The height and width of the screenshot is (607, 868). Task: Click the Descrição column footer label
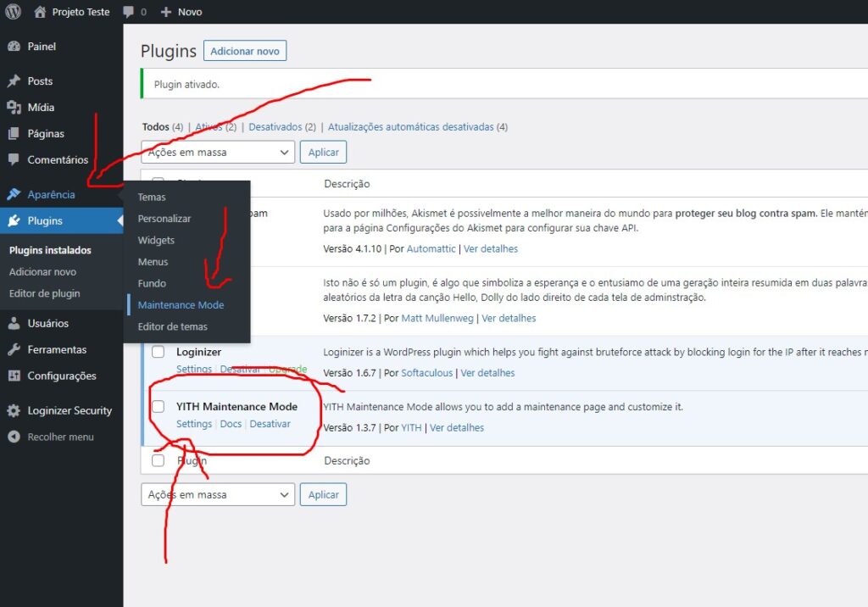point(347,461)
